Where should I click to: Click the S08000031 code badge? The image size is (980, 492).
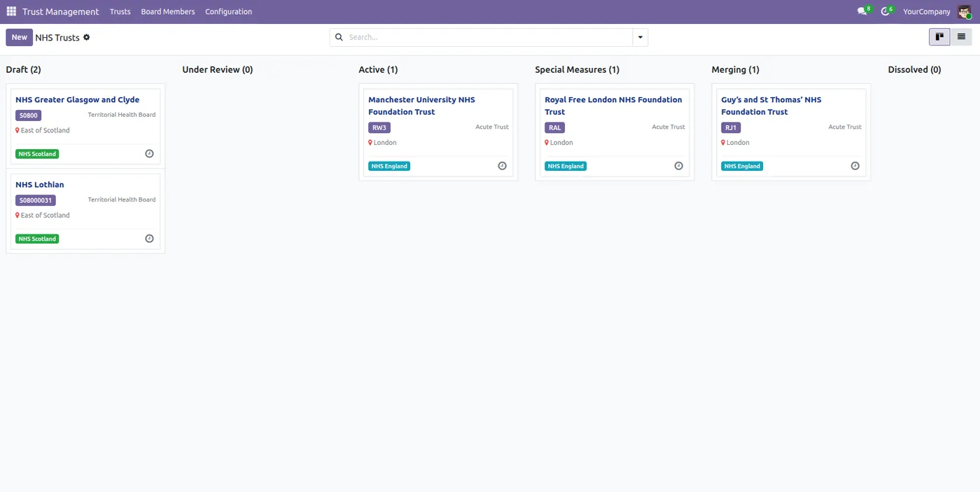tap(36, 200)
